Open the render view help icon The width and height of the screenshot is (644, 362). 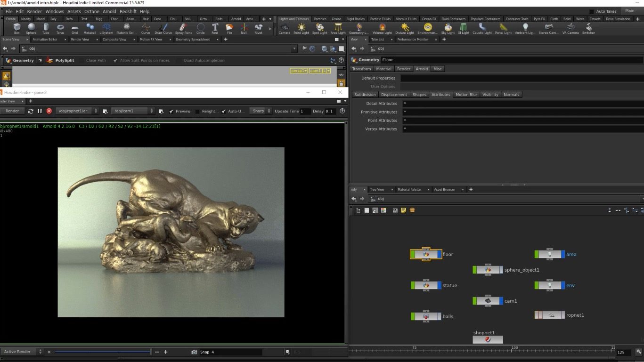[342, 111]
